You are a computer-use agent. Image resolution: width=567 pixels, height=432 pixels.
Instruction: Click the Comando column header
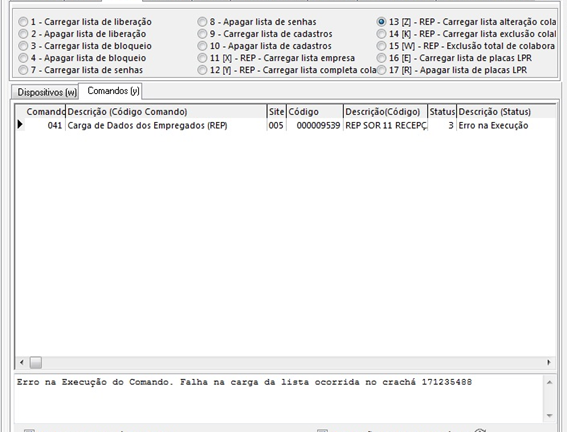pos(45,112)
